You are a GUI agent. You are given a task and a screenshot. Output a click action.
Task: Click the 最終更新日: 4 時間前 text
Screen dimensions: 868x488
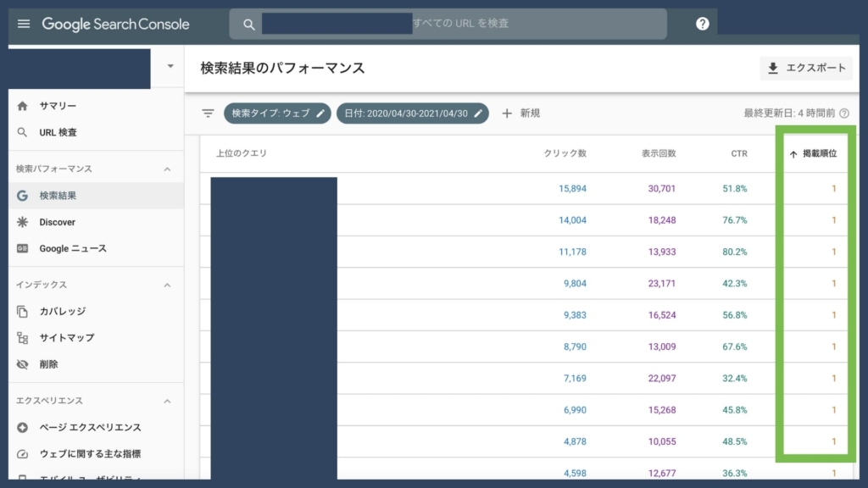click(789, 114)
